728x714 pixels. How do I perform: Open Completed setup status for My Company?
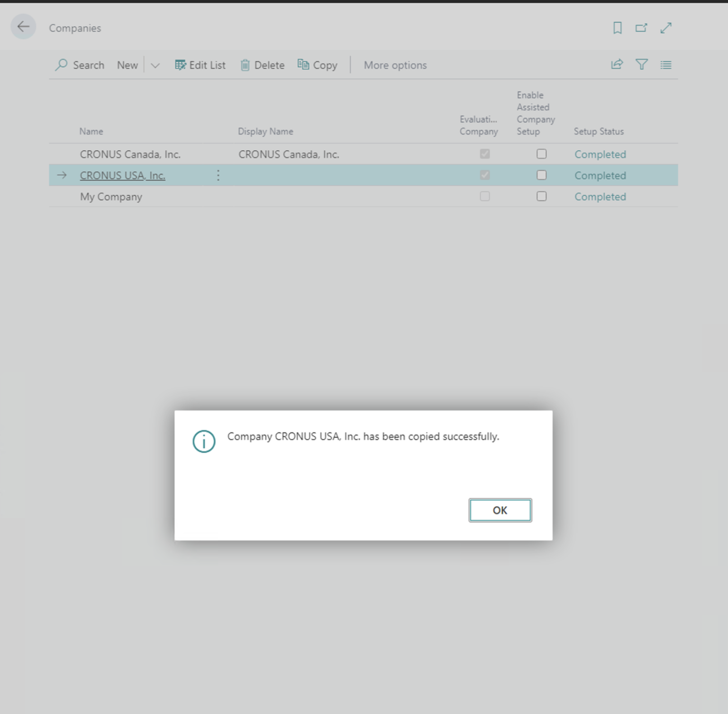coord(600,197)
